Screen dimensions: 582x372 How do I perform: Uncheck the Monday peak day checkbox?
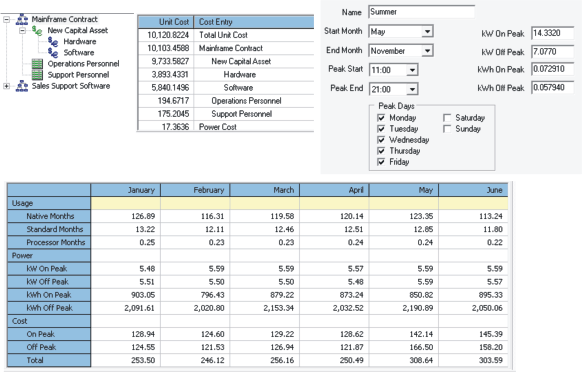(381, 118)
